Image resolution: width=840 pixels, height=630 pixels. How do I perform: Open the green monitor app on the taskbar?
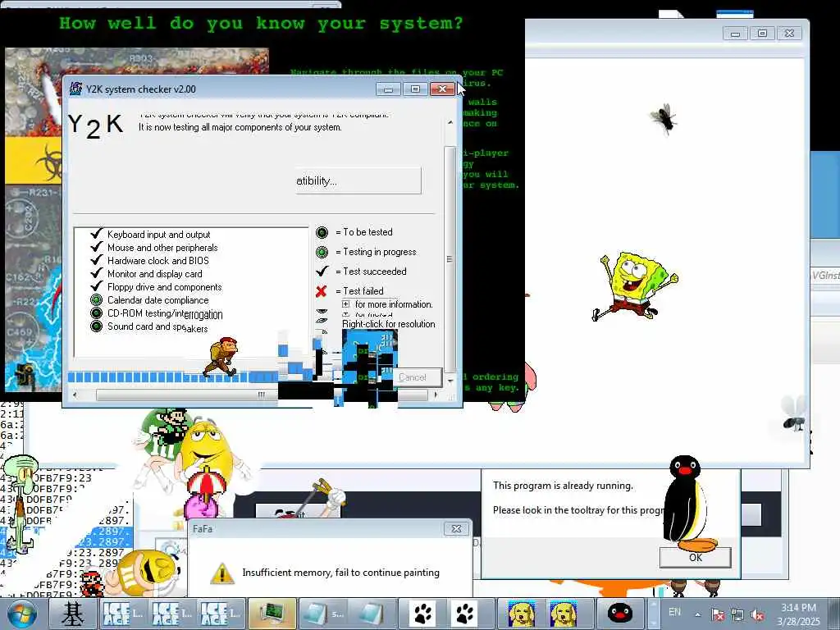(272, 614)
